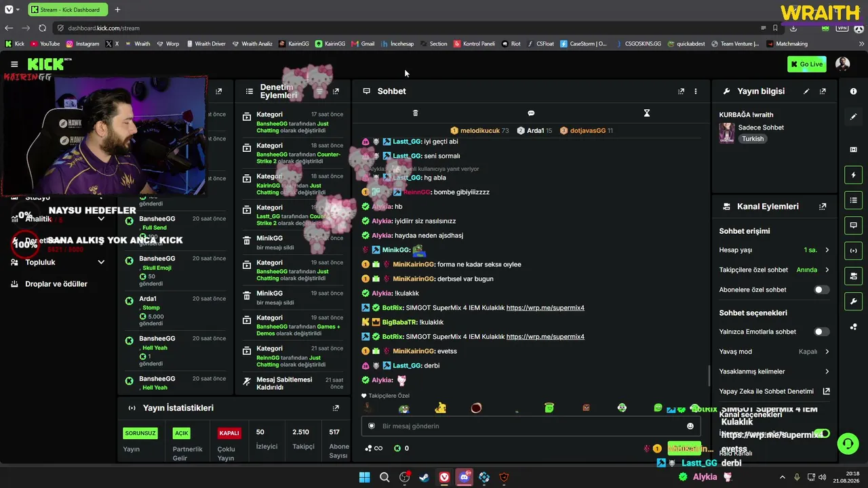868x488 pixels.
Task: Open the Gmail bookmark
Action: (363, 43)
